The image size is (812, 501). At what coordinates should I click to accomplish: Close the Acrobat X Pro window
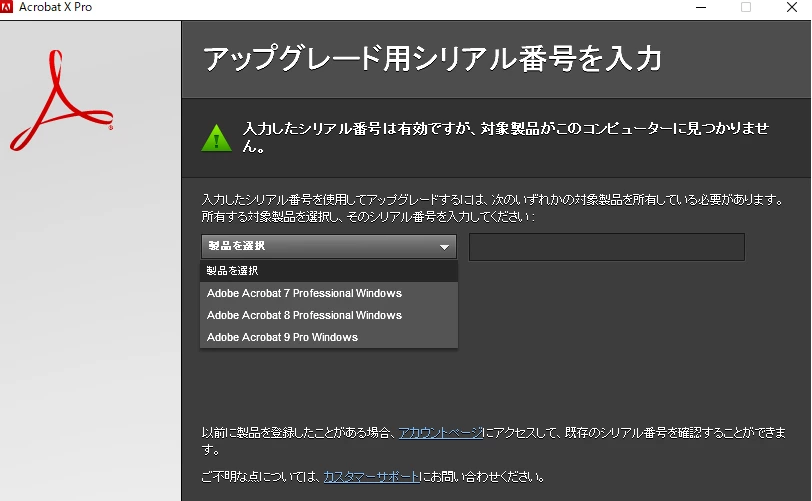(792, 7)
